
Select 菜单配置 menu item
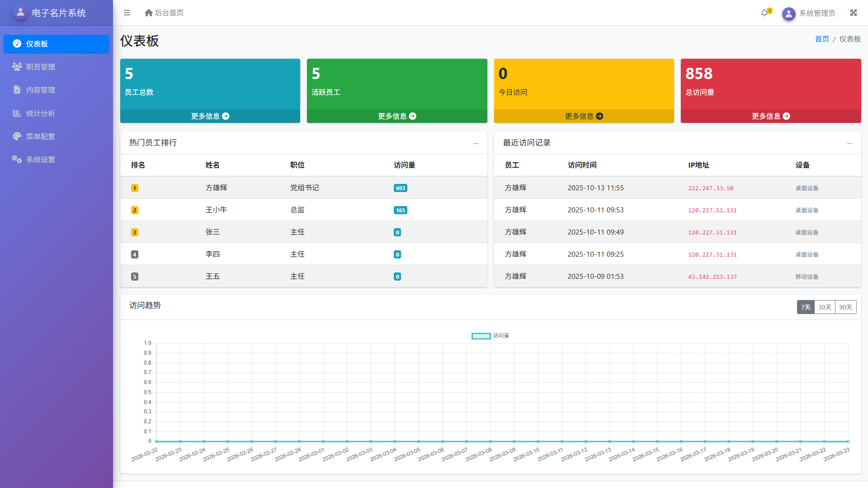click(x=41, y=136)
